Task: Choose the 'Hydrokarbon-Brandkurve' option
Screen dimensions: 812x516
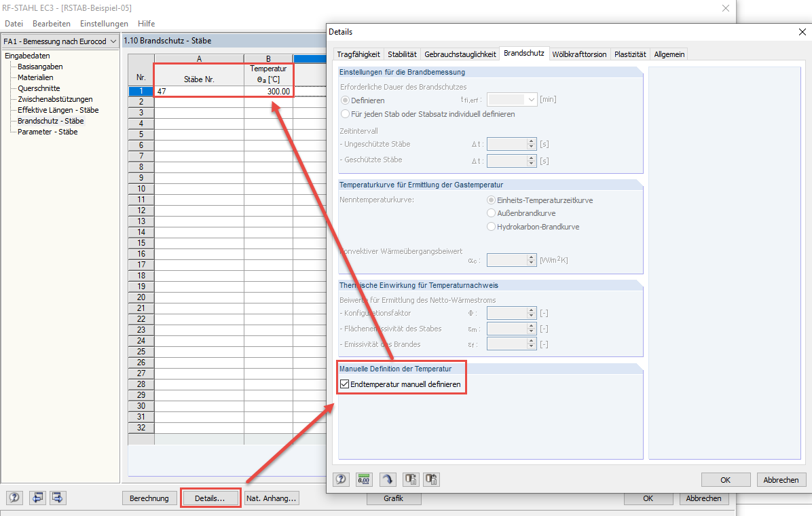Action: pos(491,227)
